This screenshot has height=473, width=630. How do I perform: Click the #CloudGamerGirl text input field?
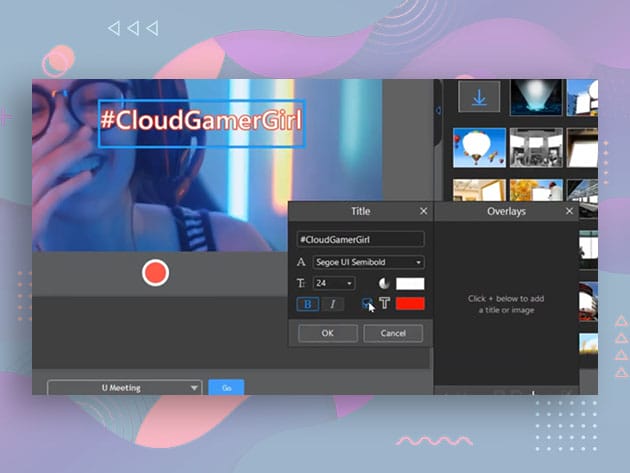[x=360, y=240]
